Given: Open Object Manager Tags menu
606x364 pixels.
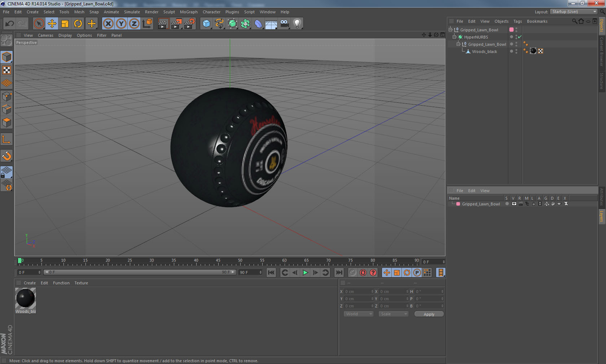Looking at the screenshot, I should point(518,21).
